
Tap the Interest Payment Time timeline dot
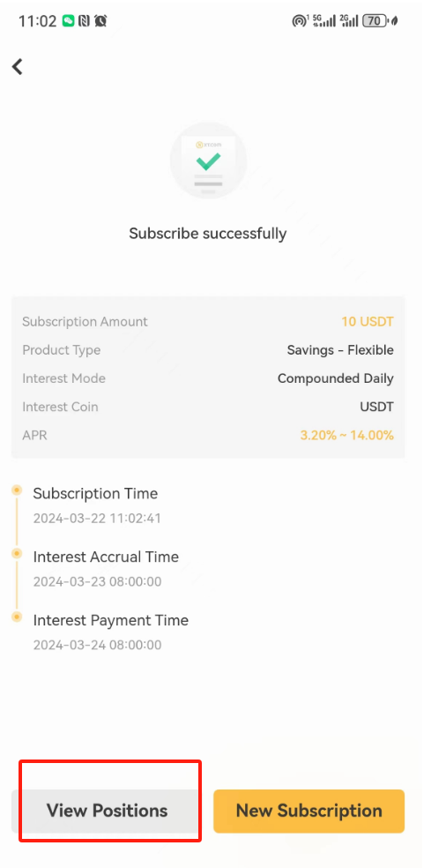tap(17, 616)
